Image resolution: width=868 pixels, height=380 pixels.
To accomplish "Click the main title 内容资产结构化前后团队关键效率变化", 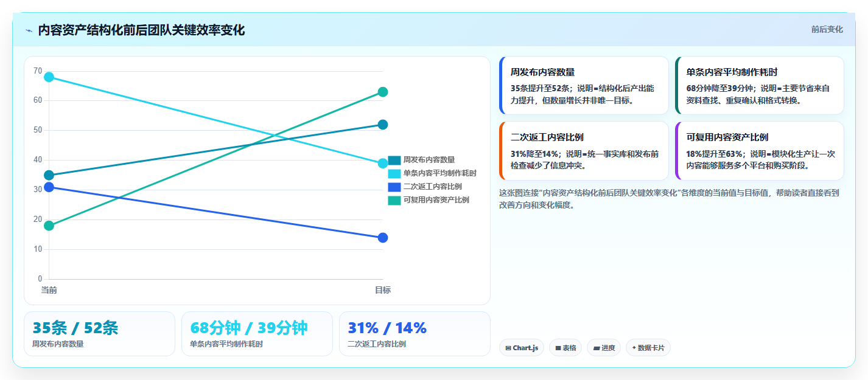I will point(141,30).
